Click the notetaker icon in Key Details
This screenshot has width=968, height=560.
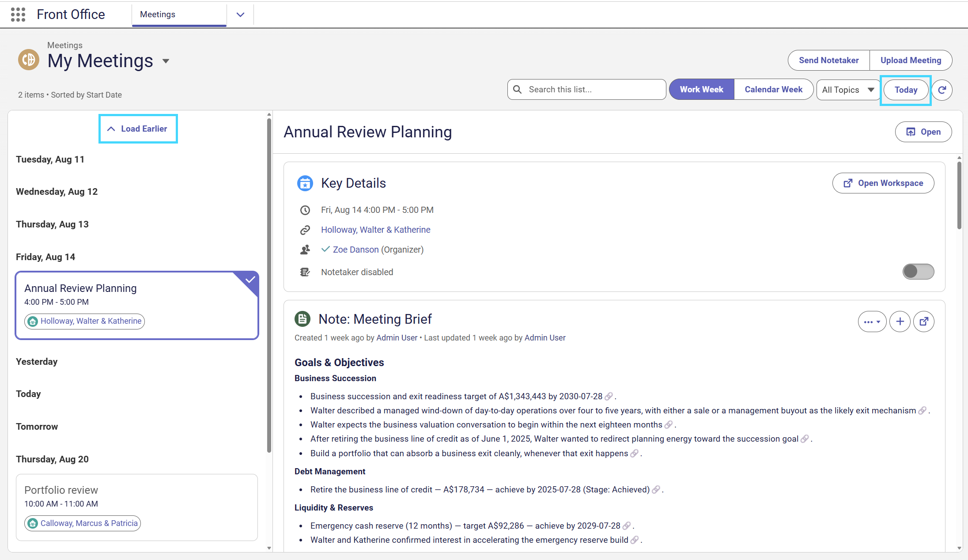pos(305,272)
